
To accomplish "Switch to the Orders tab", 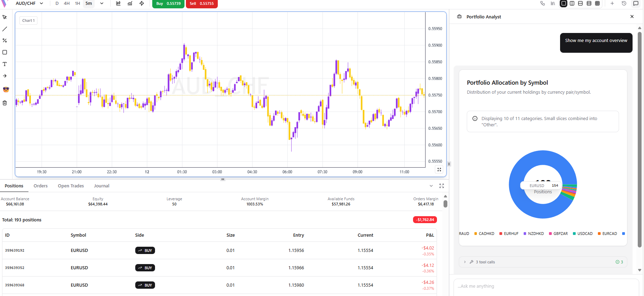I will click(x=41, y=186).
